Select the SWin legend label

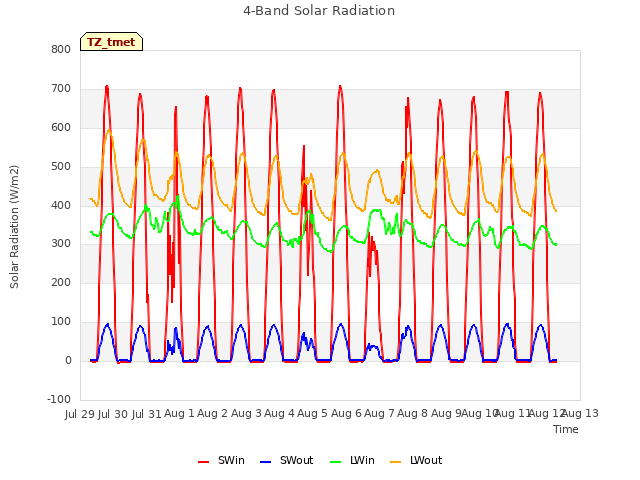point(231,460)
